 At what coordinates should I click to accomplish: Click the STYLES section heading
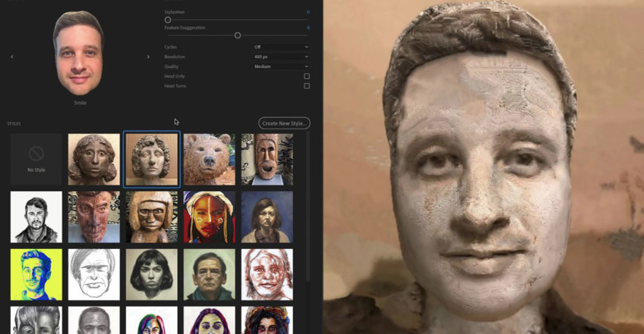coord(14,124)
